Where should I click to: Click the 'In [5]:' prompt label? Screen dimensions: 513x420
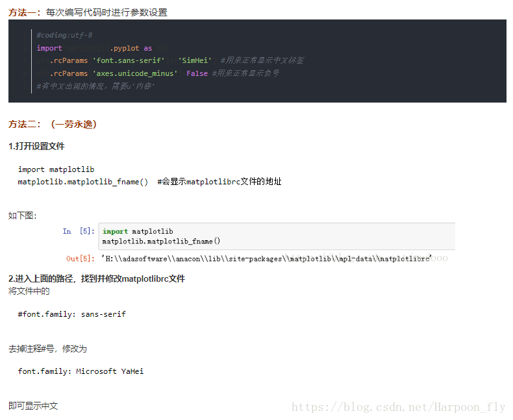[x=79, y=231]
